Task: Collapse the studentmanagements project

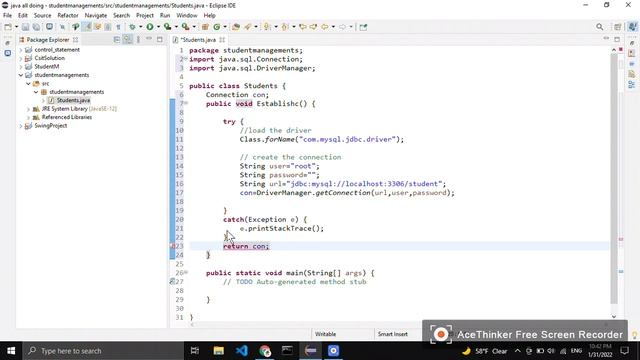Action: point(21,75)
